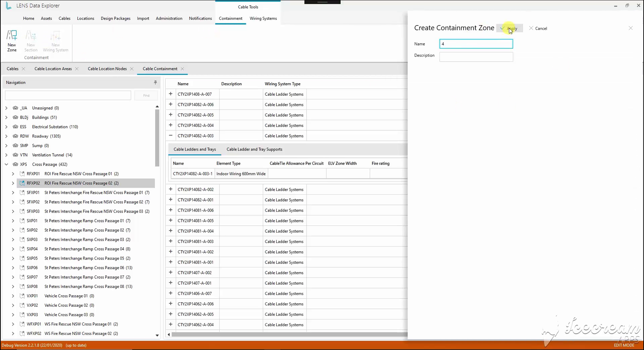
Task: Close the Cable Location Nodes tab
Action: click(x=132, y=69)
